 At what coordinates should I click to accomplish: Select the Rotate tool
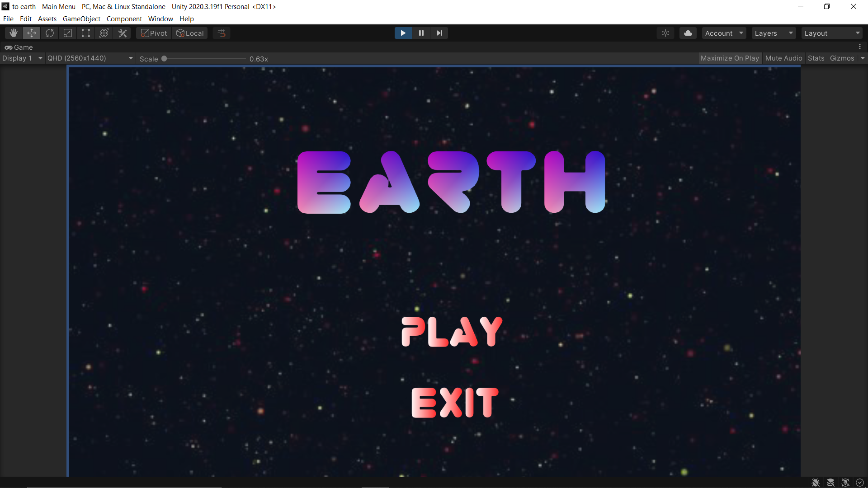(50, 33)
